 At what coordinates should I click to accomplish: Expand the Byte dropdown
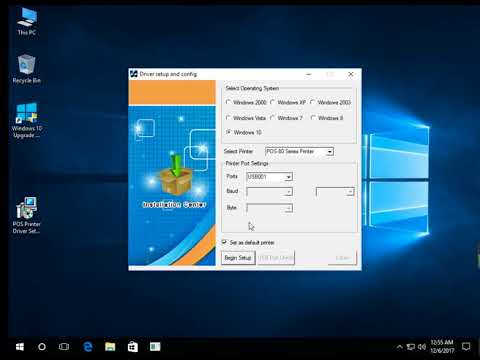coord(288,208)
